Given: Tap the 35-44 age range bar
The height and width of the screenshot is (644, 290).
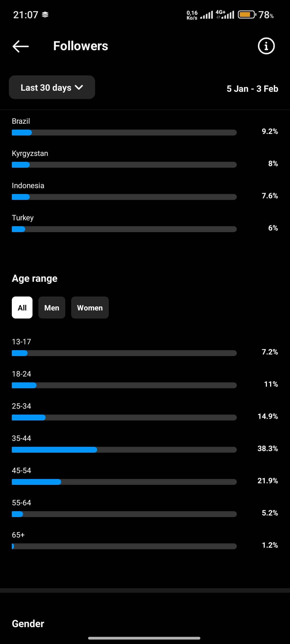Looking at the screenshot, I should (124, 450).
